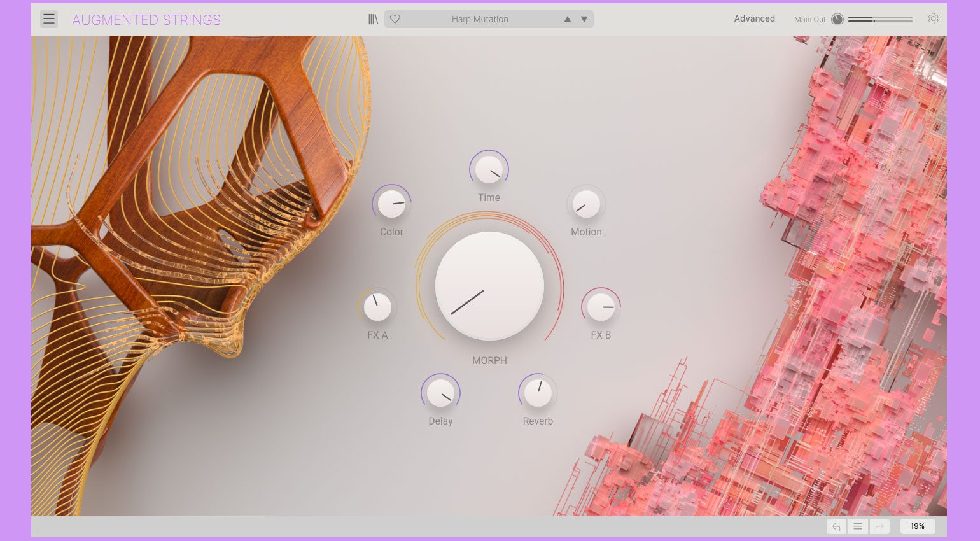Click the output level meter bar
The height and width of the screenshot is (541, 980).
[880, 20]
